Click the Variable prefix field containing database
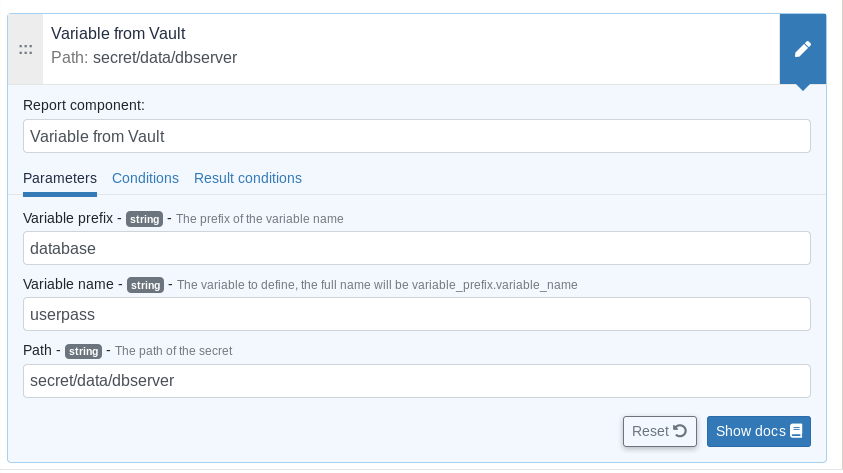 click(x=417, y=248)
